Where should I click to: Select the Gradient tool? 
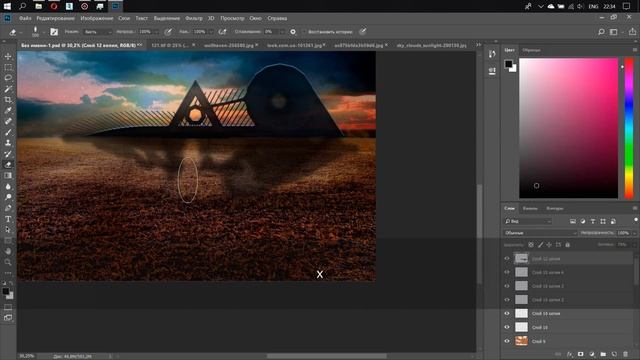coord(8,176)
